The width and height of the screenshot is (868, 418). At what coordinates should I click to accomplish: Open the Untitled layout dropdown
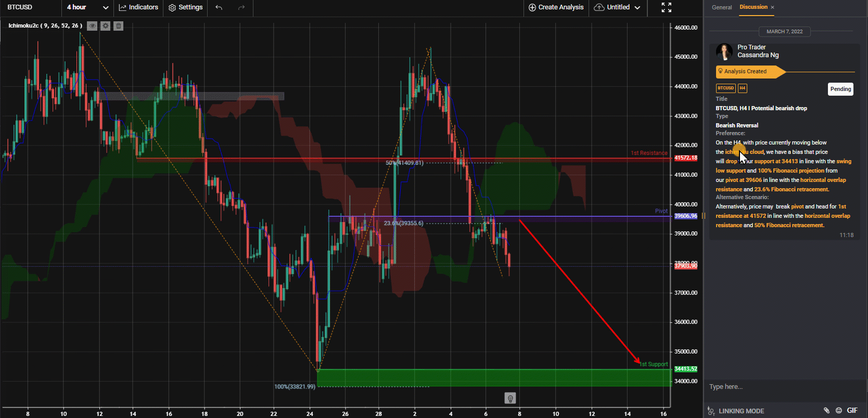tap(617, 7)
